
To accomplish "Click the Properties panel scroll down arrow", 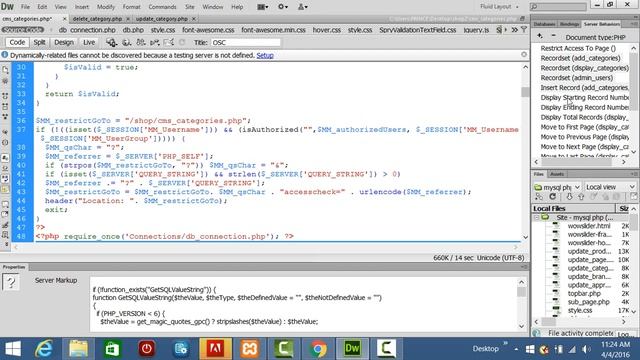I will tap(521, 326).
